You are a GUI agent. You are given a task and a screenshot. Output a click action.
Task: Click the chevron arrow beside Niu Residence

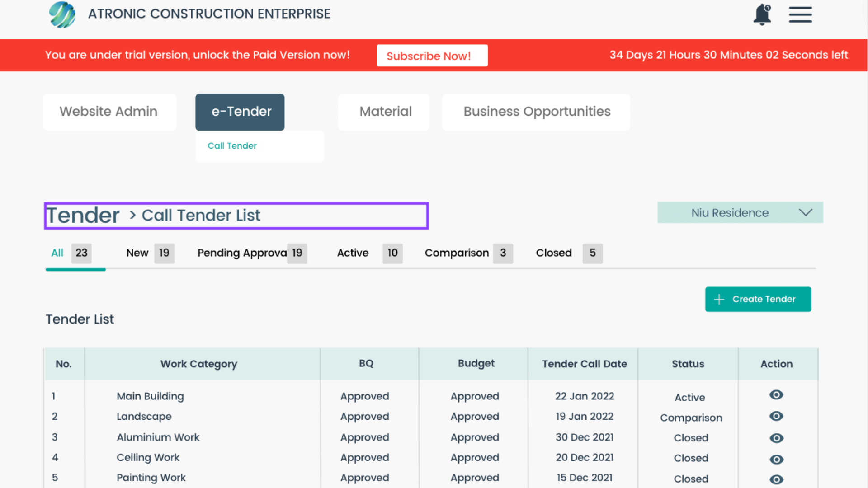[x=806, y=212]
